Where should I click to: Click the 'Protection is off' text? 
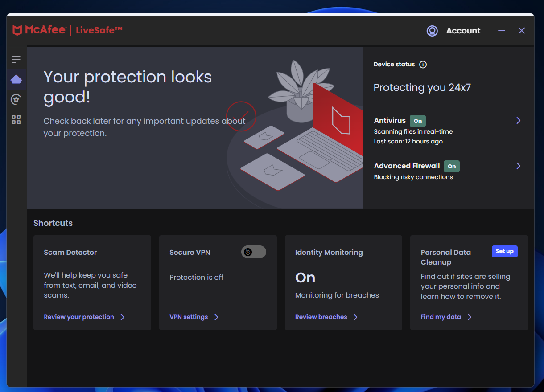[x=196, y=277]
